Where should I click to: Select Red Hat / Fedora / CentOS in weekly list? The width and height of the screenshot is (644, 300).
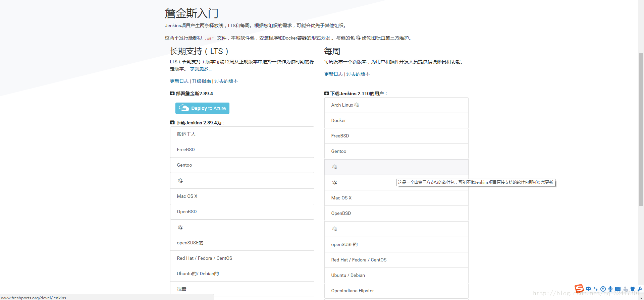[x=396, y=260]
